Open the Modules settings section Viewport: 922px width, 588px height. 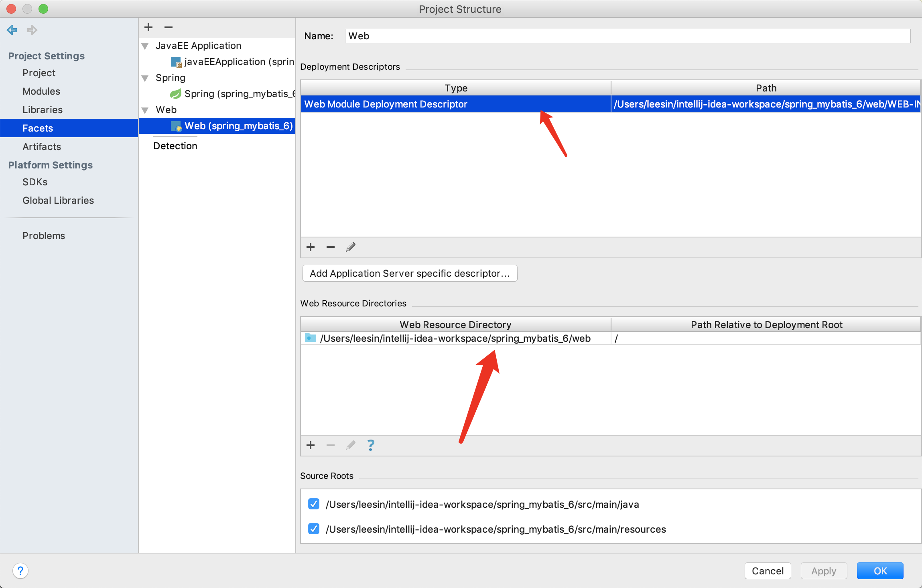click(x=41, y=91)
